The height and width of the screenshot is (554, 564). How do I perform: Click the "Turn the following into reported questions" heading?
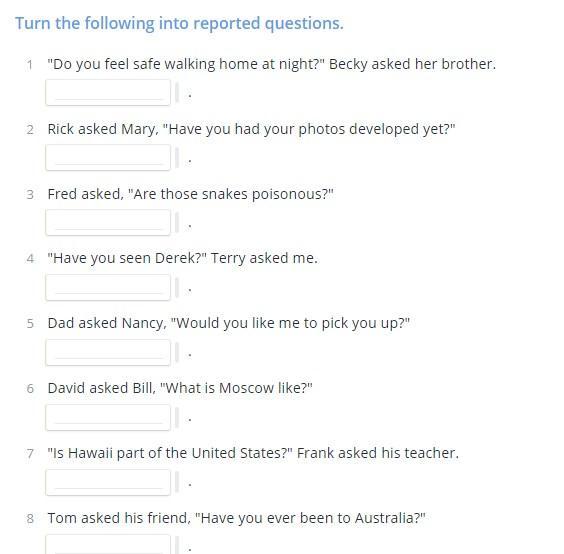(179, 23)
